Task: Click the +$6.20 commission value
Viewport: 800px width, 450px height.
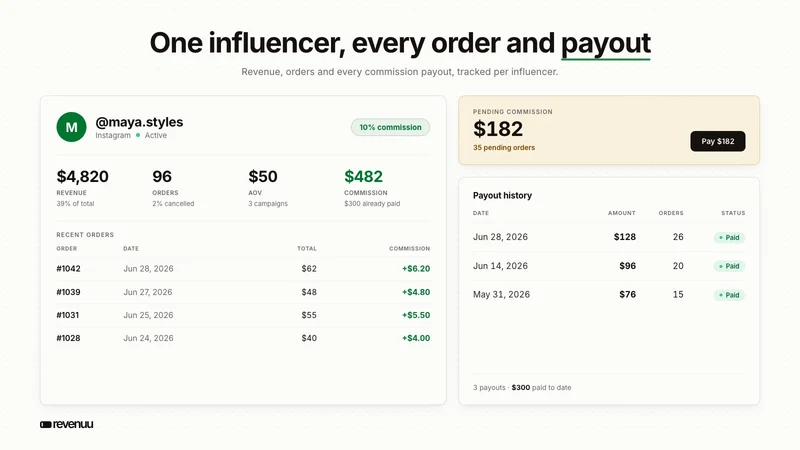Action: click(x=416, y=268)
